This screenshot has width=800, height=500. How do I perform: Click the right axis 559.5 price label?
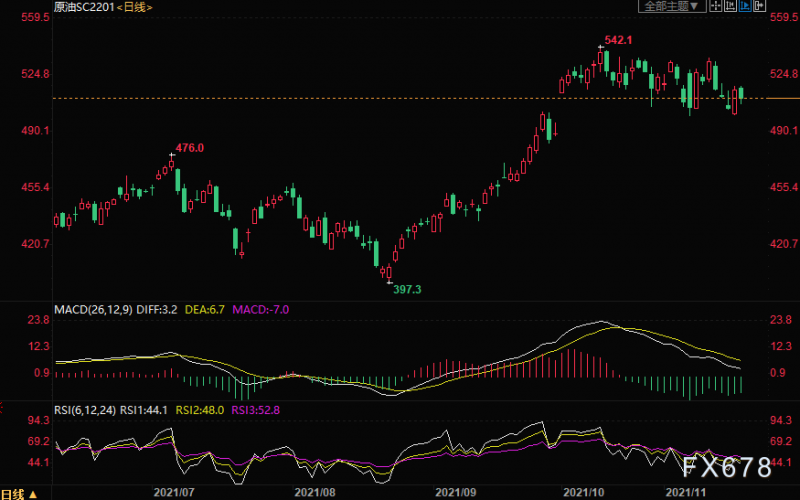click(784, 17)
